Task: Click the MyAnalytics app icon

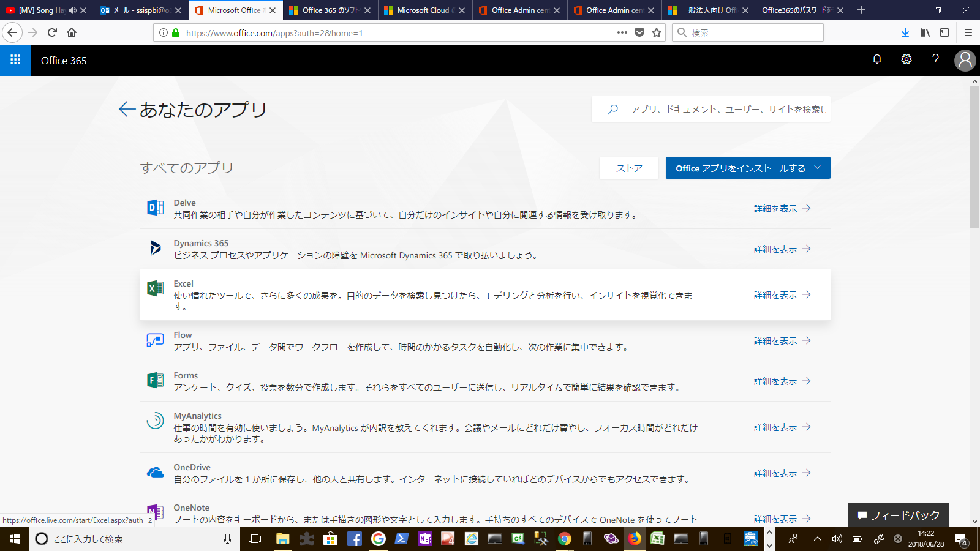Action: pyautogui.click(x=156, y=421)
